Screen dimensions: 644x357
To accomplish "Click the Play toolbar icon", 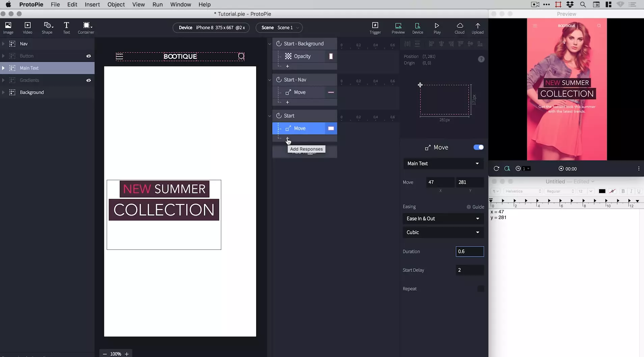I will (x=437, y=28).
